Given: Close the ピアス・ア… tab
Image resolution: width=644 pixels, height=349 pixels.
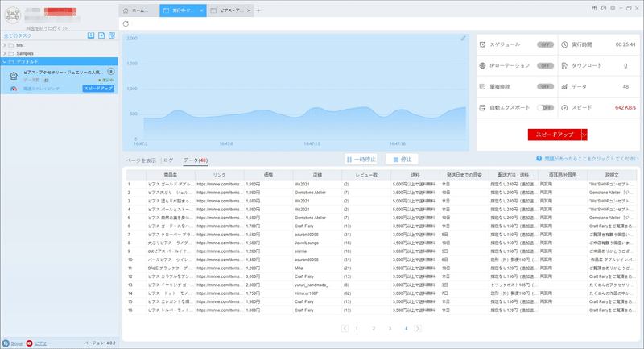Looking at the screenshot, I should [x=249, y=10].
